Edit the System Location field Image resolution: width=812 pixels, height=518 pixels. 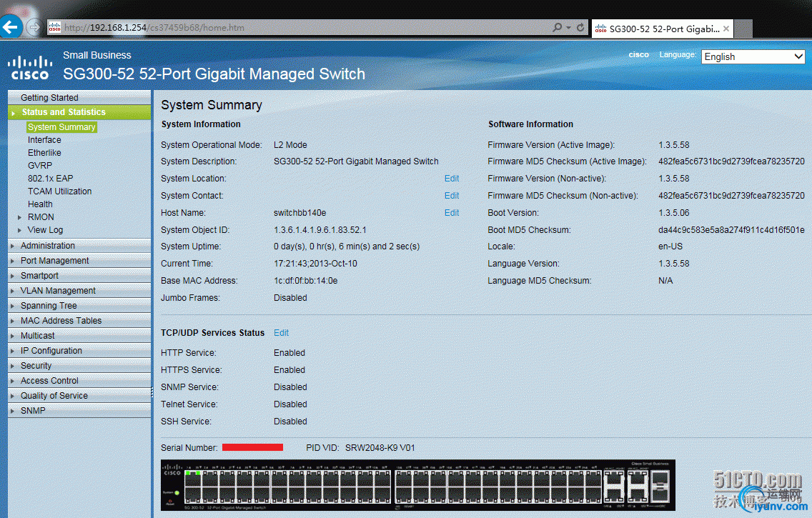point(452,179)
